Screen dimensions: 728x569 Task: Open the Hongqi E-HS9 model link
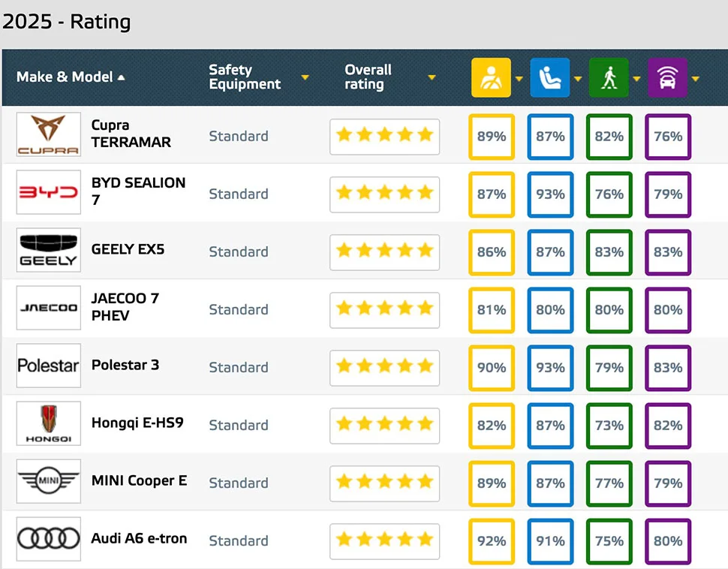point(137,423)
